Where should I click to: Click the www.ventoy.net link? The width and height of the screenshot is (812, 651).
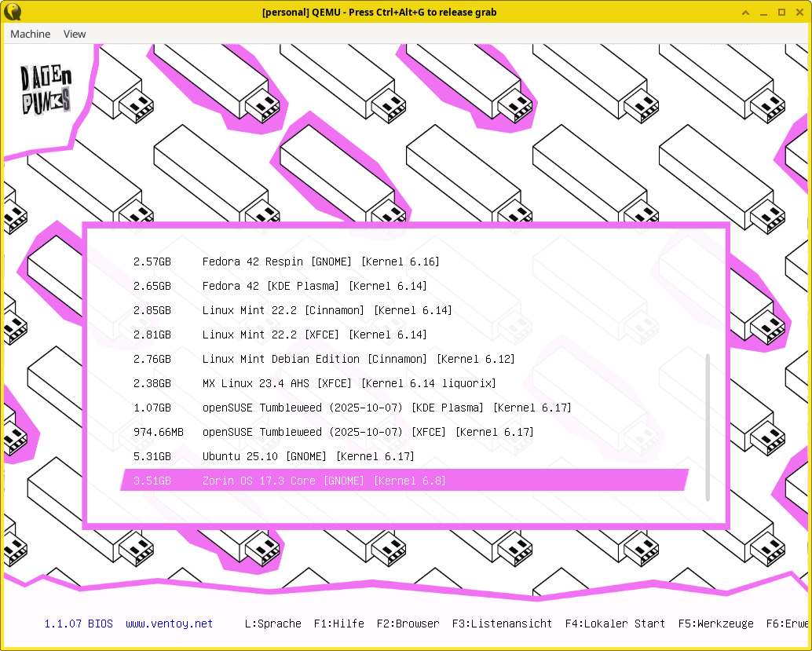(x=169, y=624)
